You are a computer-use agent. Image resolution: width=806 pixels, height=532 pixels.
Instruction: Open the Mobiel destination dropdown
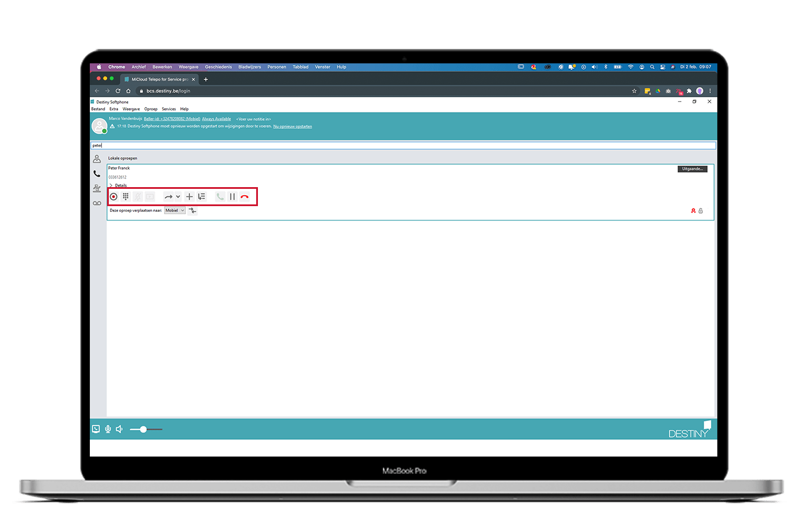(x=174, y=211)
